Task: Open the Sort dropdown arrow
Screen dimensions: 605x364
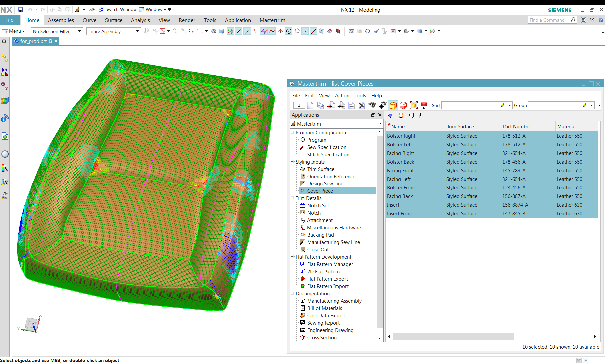Action: 509,105
